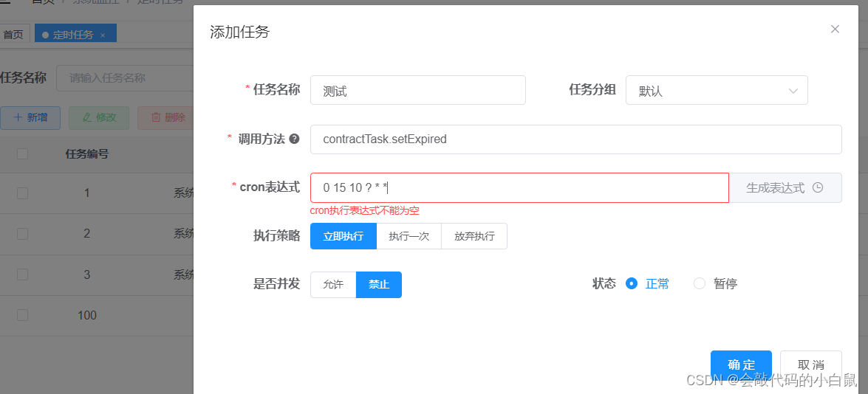868x394 pixels.
Task: Switch to the 定时任务 tab
Action: pos(75,34)
